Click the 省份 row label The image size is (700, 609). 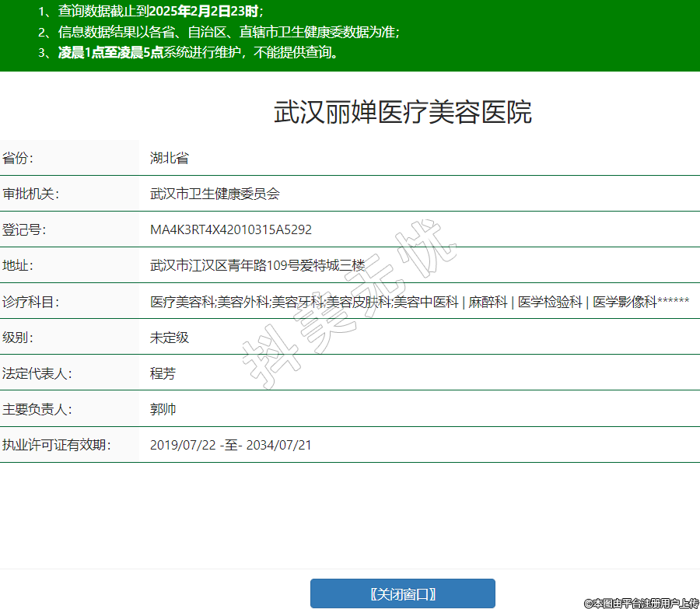click(x=18, y=158)
